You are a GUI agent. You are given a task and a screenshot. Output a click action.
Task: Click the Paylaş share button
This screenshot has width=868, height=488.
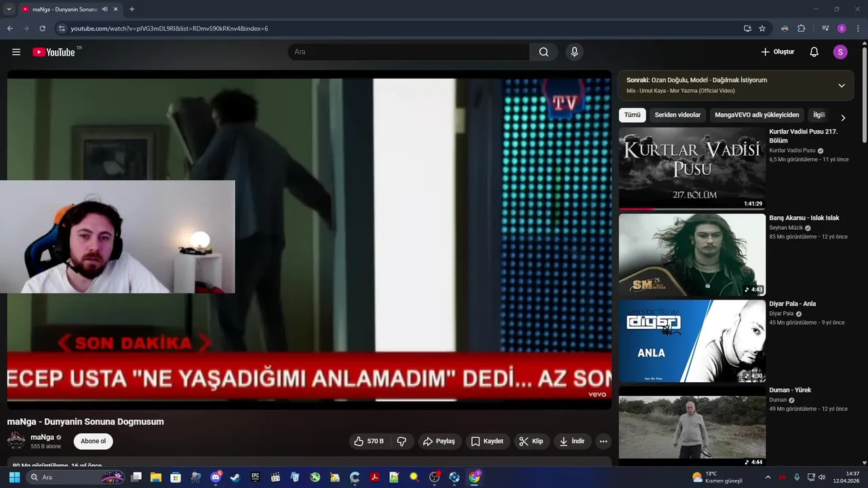[439, 441]
